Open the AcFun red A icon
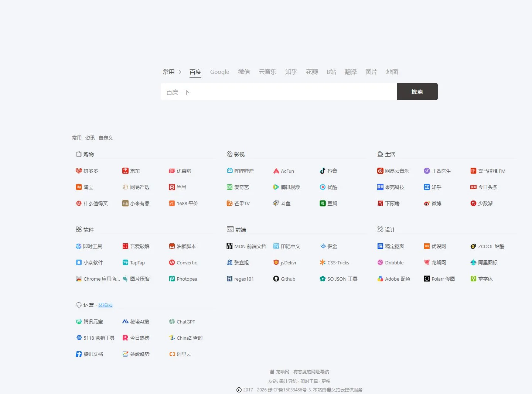This screenshot has height=394, width=532. 276,171
